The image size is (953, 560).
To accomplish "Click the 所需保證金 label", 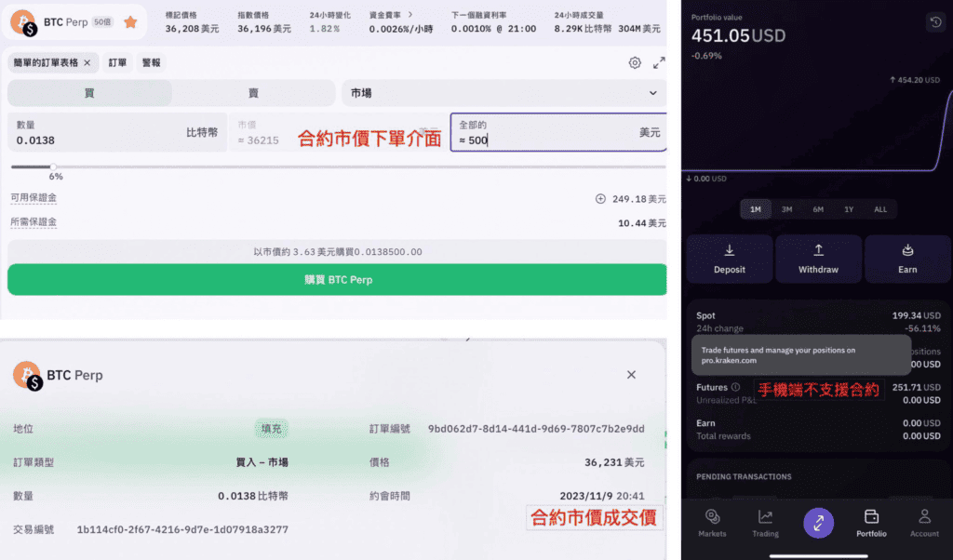I will 34,222.
